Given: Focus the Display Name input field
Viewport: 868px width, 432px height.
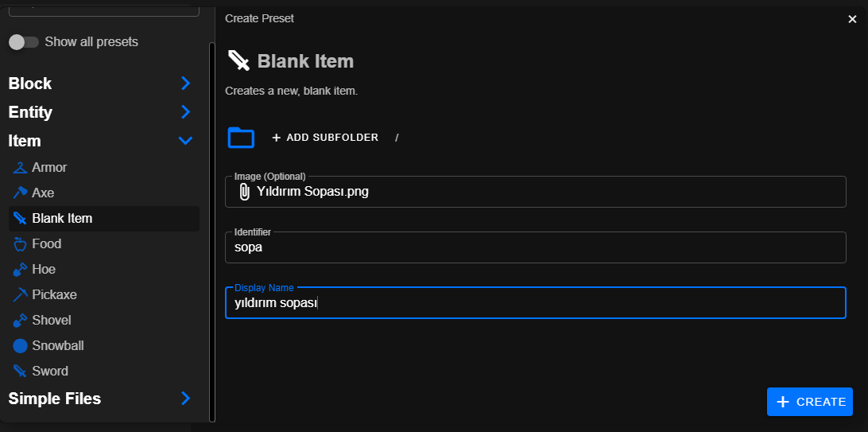Looking at the screenshot, I should click(x=535, y=303).
